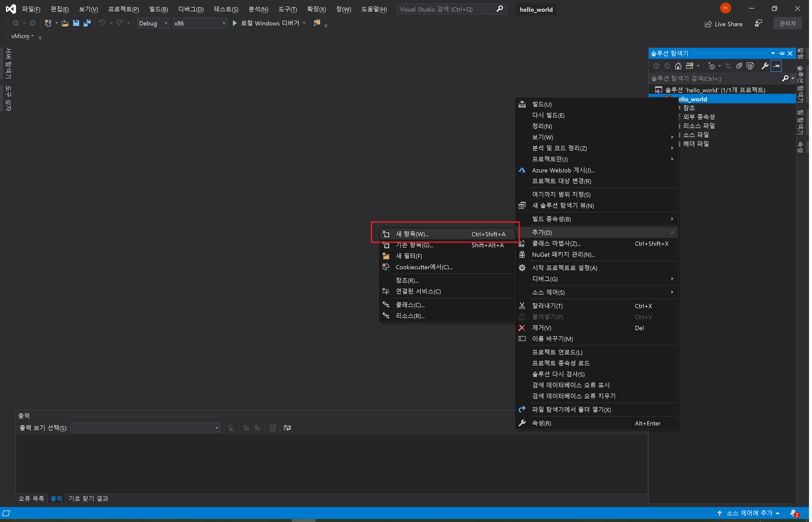This screenshot has width=812, height=522.
Task: Click the notifications bell in status bar
Action: pos(793,513)
